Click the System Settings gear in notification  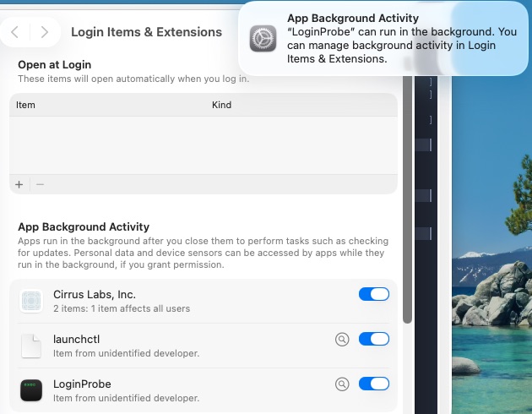click(263, 38)
